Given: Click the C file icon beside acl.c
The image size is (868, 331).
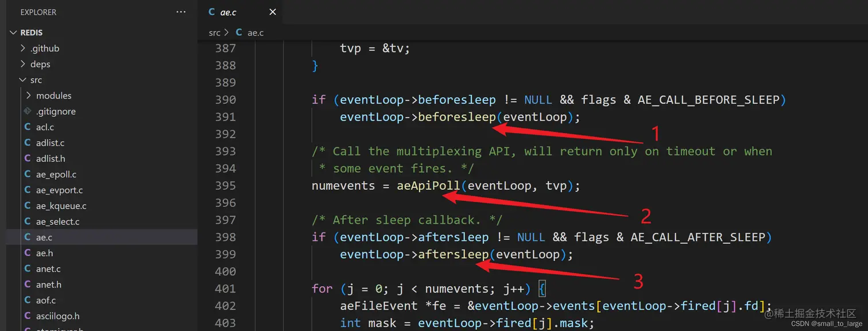Looking at the screenshot, I should point(28,127).
